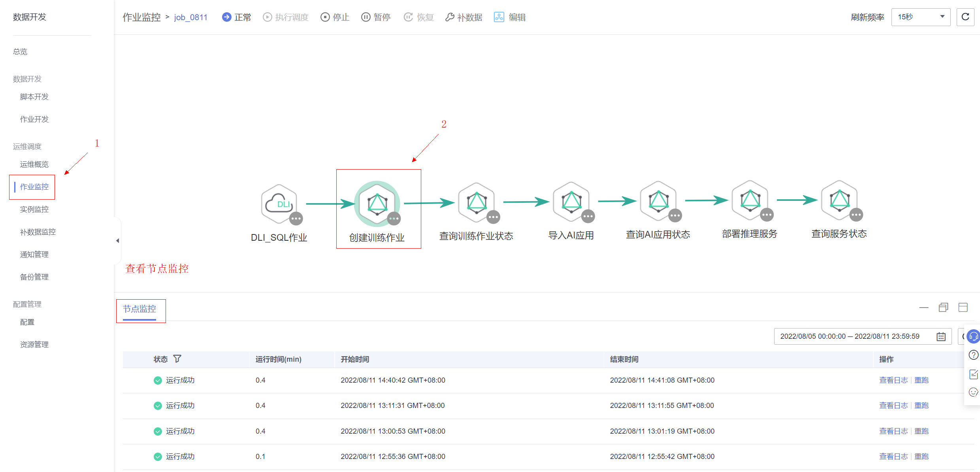Click the DLI_SQL作业 node icon

pos(279,204)
